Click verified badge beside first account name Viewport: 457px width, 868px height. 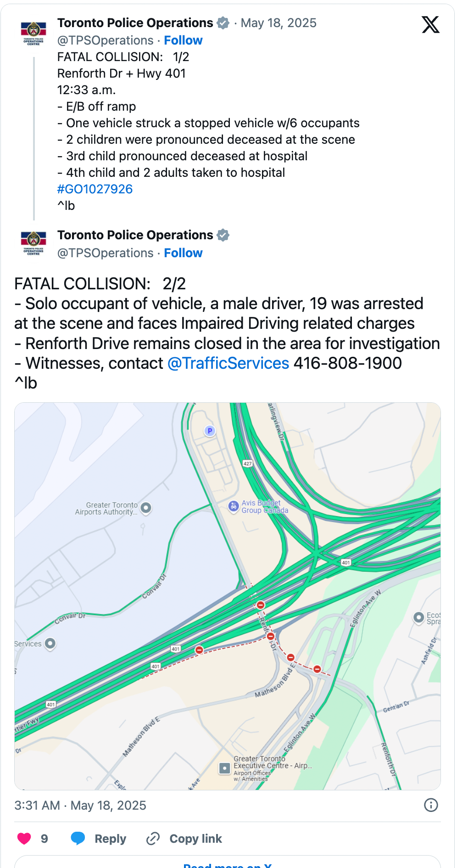click(223, 23)
